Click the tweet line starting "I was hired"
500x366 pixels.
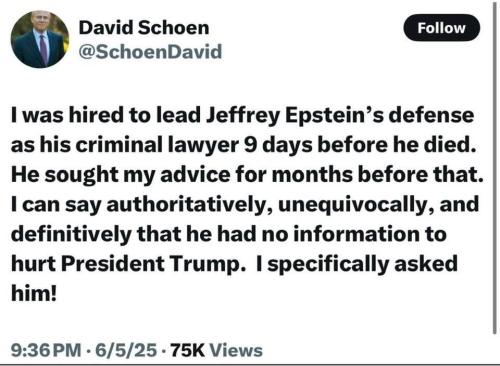(242, 116)
